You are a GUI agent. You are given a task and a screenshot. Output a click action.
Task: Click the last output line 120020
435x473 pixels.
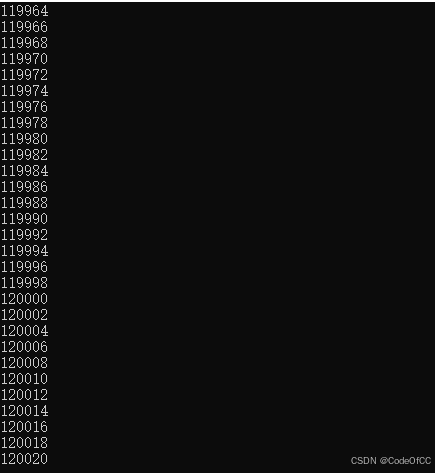tap(25, 459)
